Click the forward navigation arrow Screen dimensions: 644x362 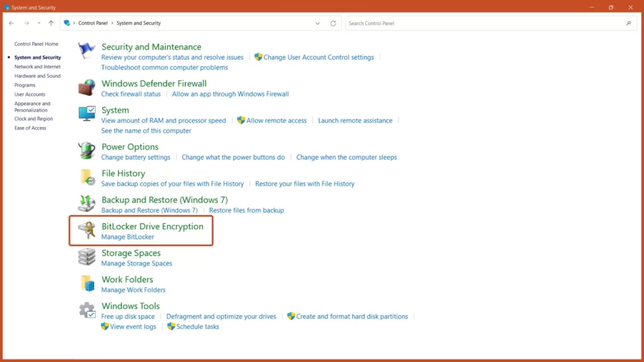(27, 23)
